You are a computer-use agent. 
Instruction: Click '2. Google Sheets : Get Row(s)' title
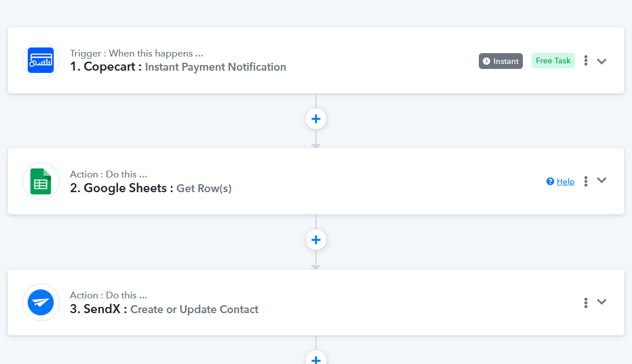point(151,188)
